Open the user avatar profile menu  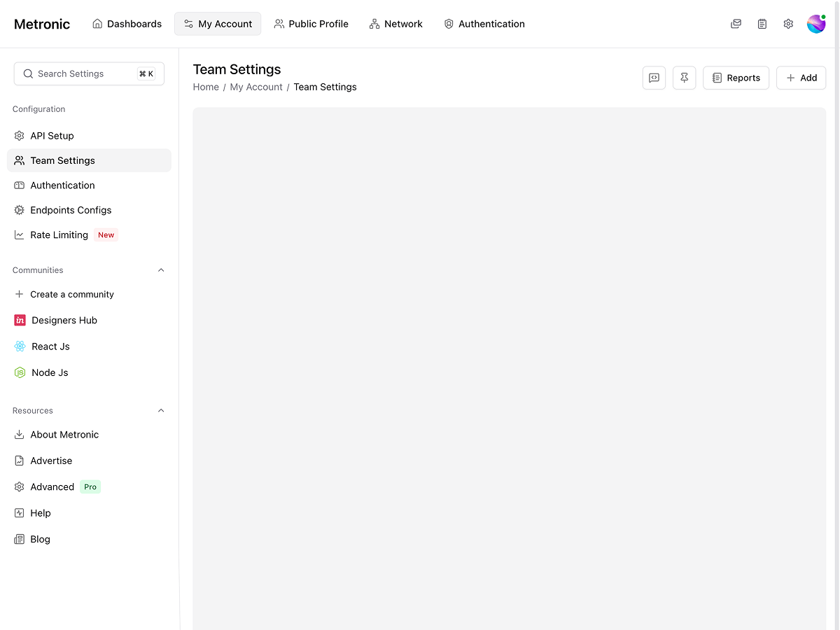[815, 24]
